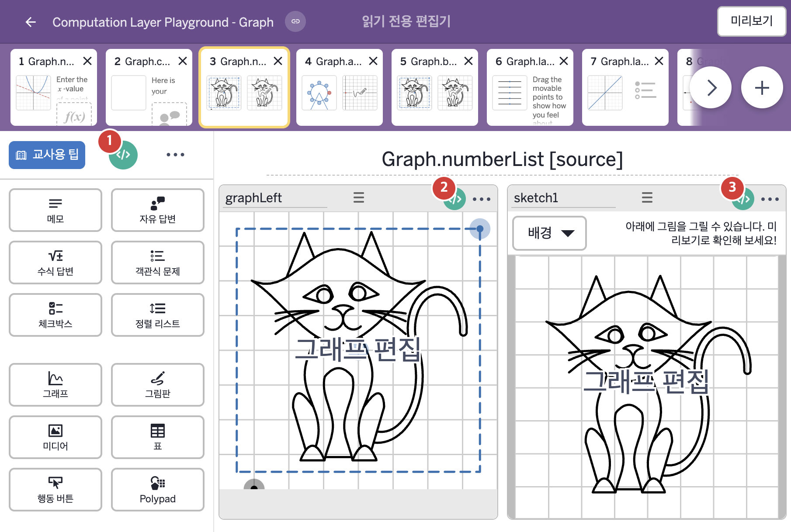The height and width of the screenshot is (532, 791).
Task: Add a new screen with the plus button
Action: [x=762, y=87]
